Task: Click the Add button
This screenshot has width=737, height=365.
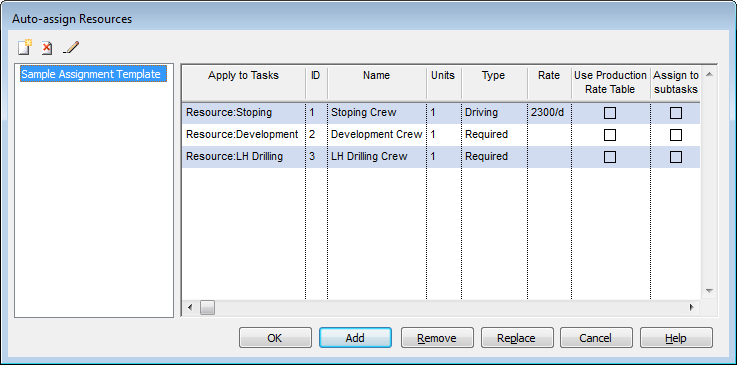Action: 355,338
